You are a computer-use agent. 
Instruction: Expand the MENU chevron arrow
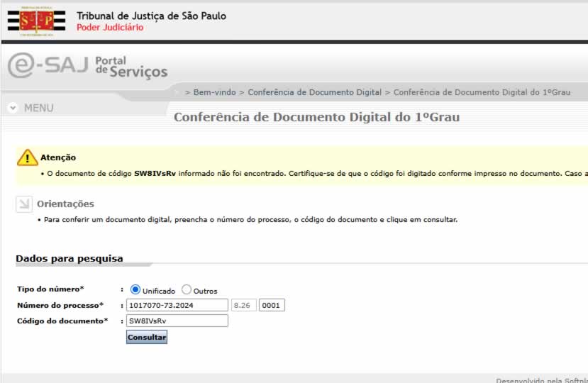(x=13, y=108)
